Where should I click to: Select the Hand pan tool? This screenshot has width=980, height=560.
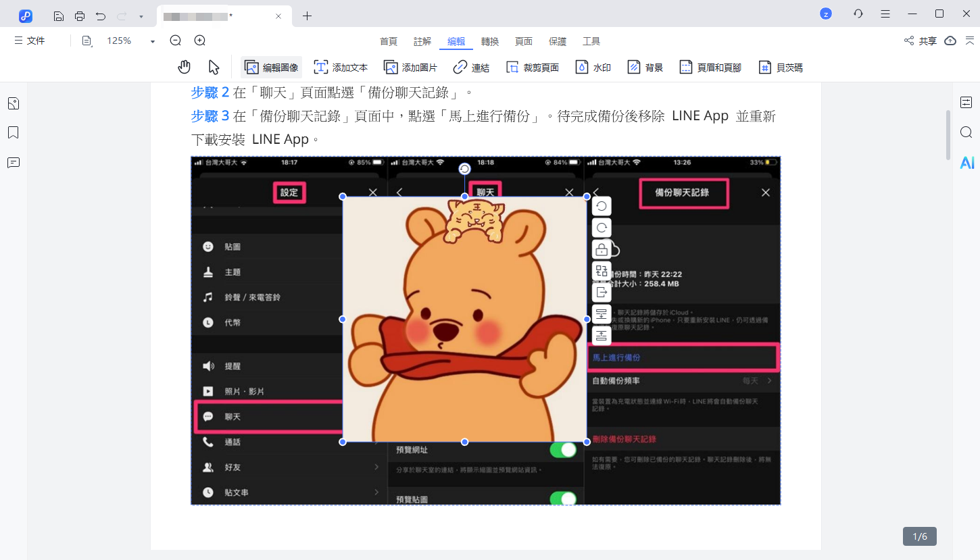click(x=185, y=67)
